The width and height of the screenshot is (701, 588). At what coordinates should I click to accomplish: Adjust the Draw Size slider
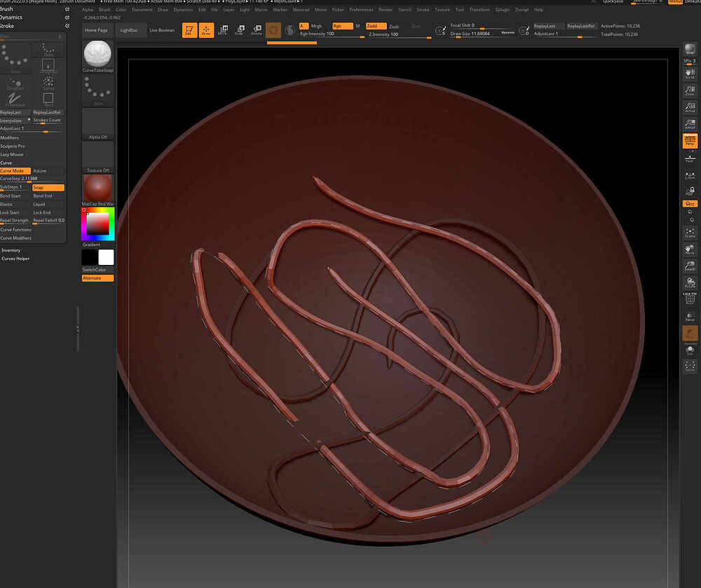point(482,34)
